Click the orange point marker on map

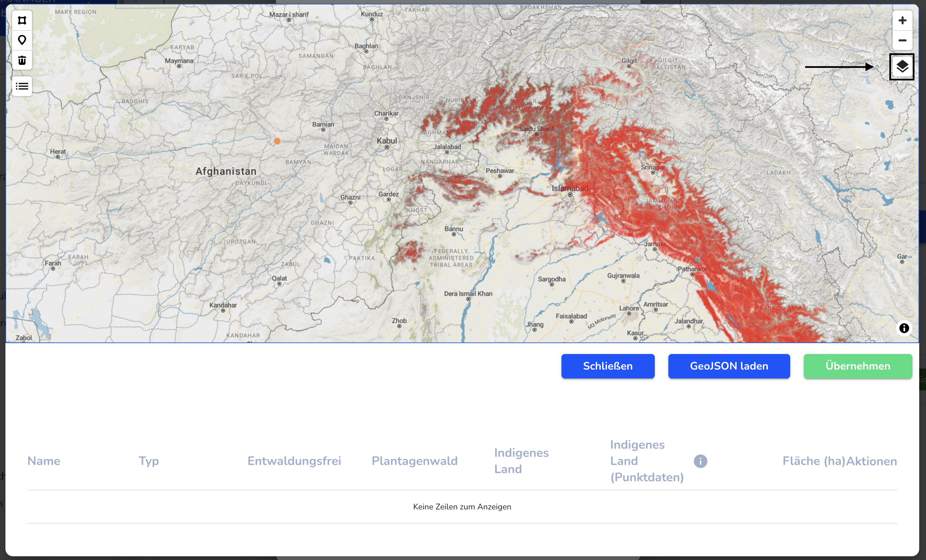coord(277,141)
